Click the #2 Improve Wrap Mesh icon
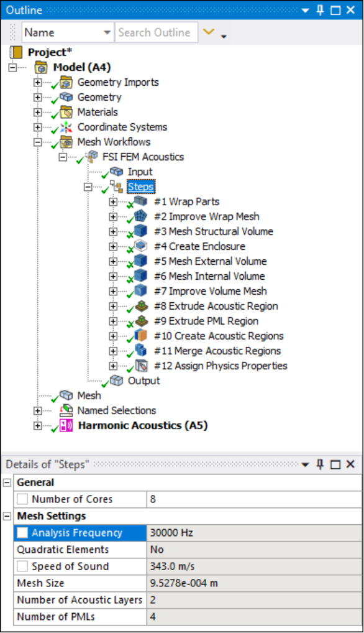Viewport: 364px width, 633px height. coord(140,216)
